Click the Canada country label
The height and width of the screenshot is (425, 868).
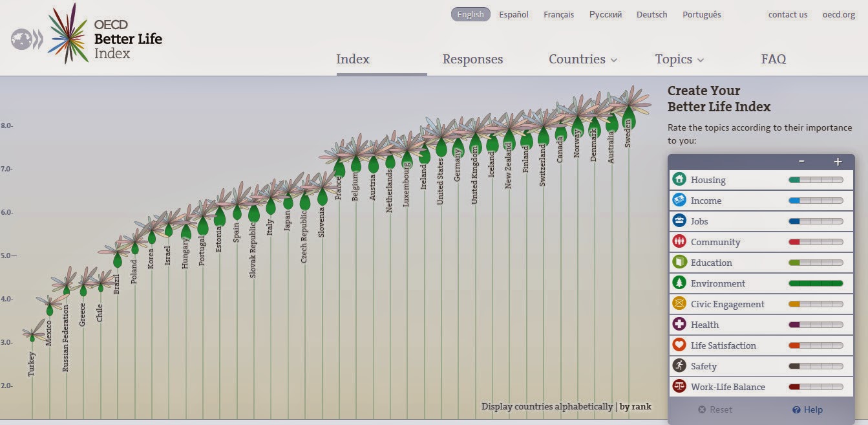pyautogui.click(x=560, y=148)
